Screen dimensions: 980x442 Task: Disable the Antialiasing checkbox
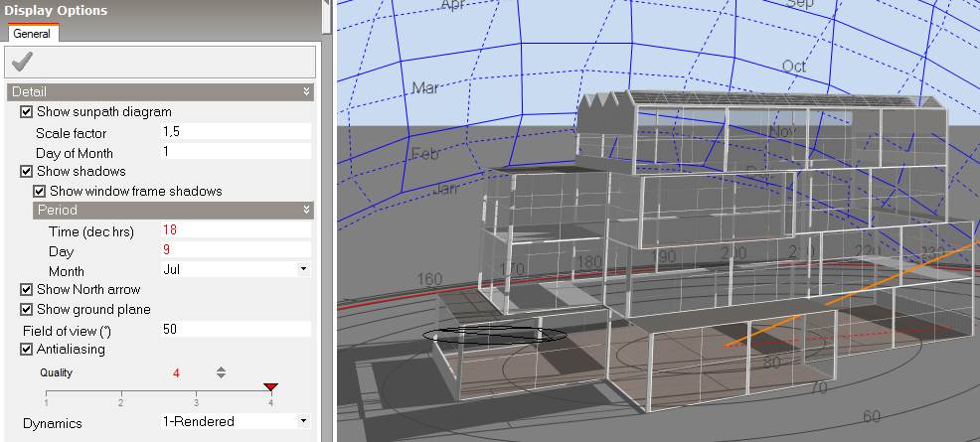coord(27,350)
